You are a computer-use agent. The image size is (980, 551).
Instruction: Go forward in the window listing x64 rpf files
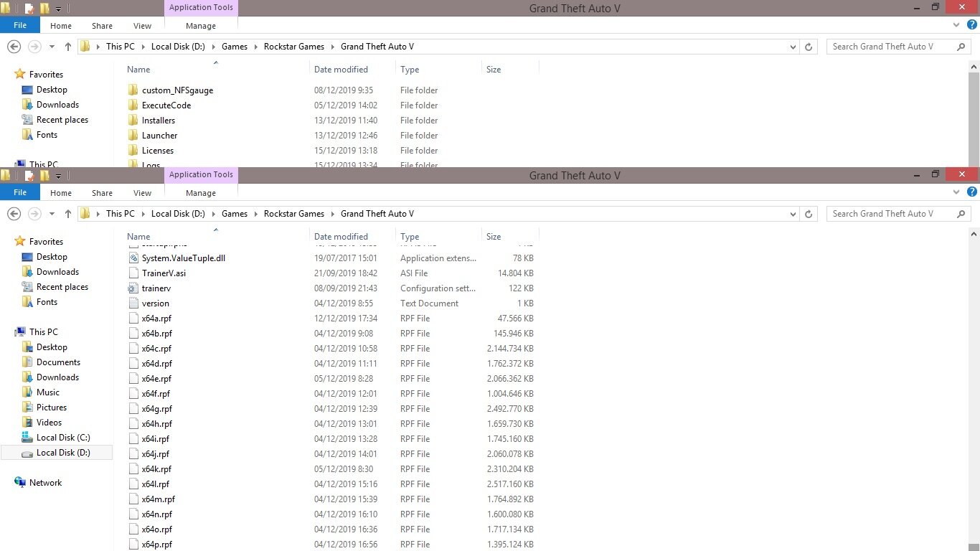point(34,214)
